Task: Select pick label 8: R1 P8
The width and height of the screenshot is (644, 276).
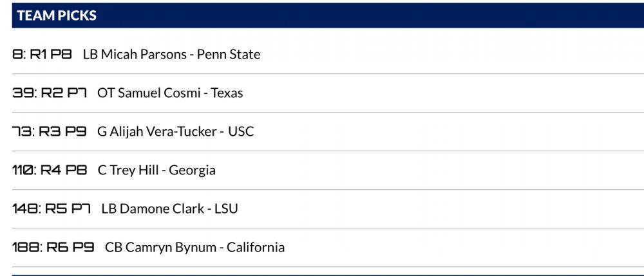Action: pyautogui.click(x=43, y=55)
